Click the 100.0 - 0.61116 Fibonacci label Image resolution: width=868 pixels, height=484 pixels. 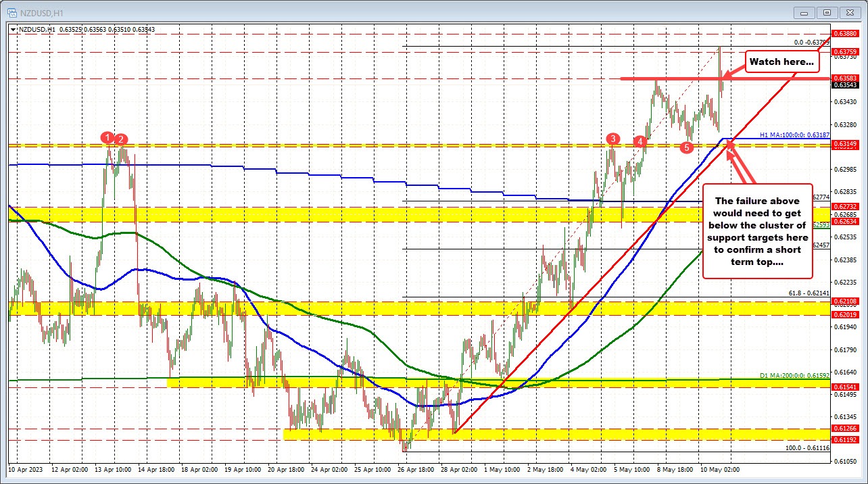(x=807, y=448)
